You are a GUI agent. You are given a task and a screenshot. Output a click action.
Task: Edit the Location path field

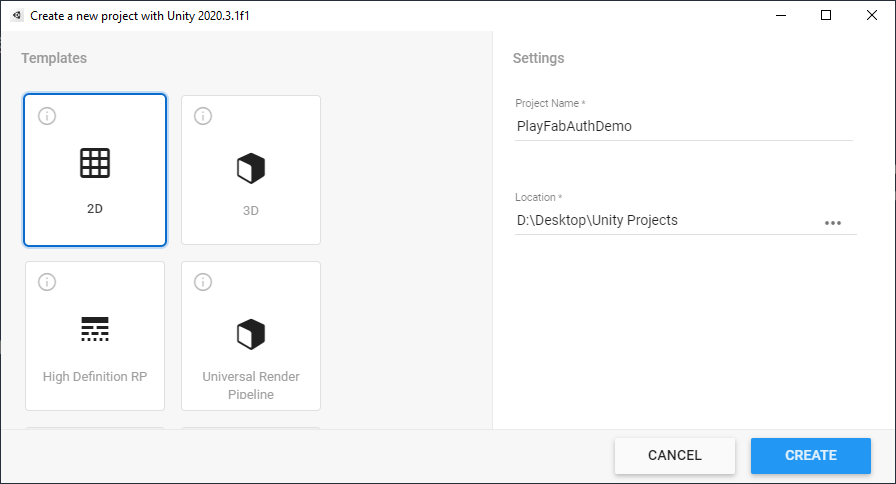(666, 221)
